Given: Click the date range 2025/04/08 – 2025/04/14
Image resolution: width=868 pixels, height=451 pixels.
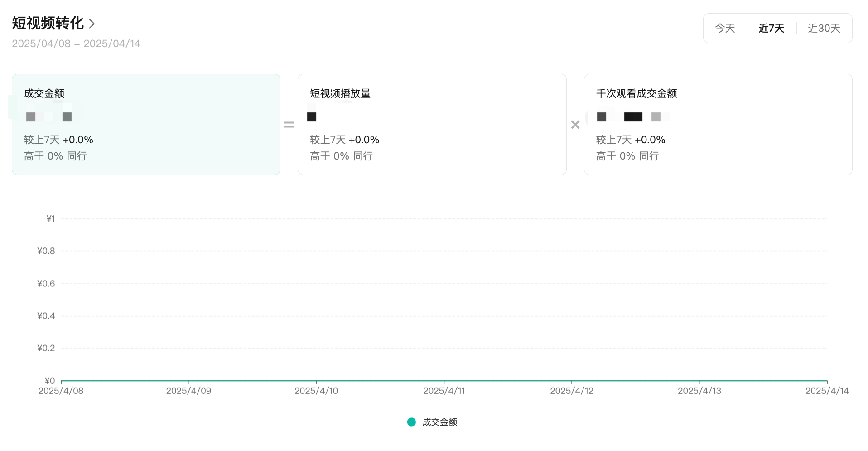Looking at the screenshot, I should click(76, 44).
